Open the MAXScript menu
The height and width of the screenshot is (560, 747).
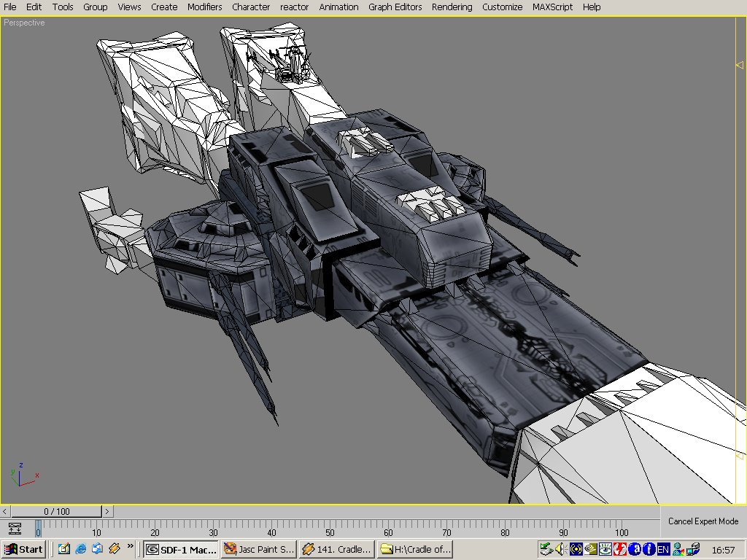click(x=553, y=7)
